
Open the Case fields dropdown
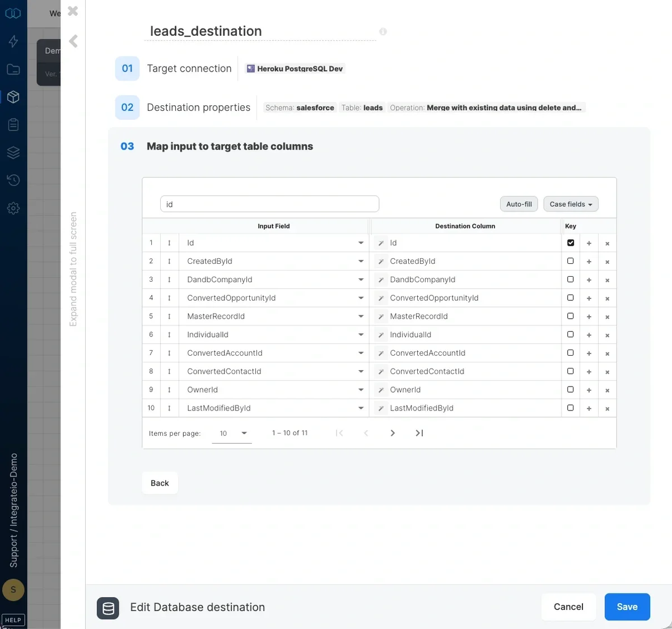[571, 204]
